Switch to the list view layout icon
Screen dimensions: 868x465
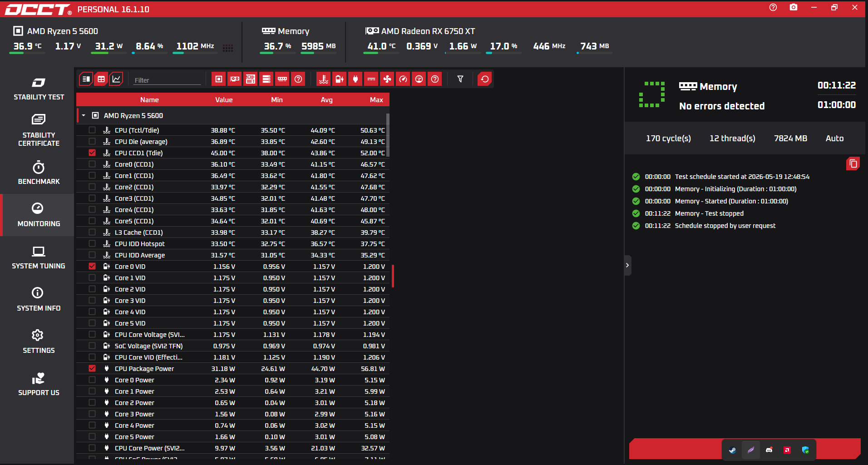click(x=86, y=79)
